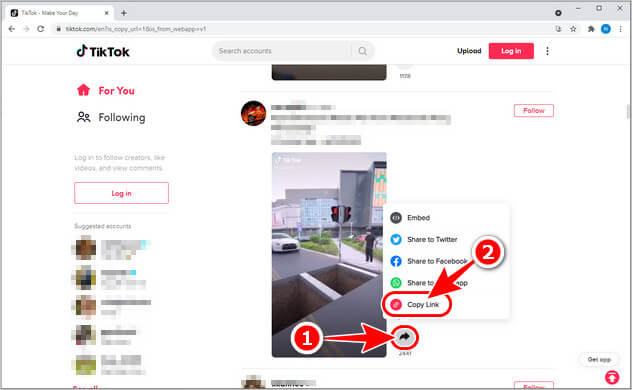The height and width of the screenshot is (390, 632).
Task: Click the page vertical scrollbar
Action: point(628,111)
